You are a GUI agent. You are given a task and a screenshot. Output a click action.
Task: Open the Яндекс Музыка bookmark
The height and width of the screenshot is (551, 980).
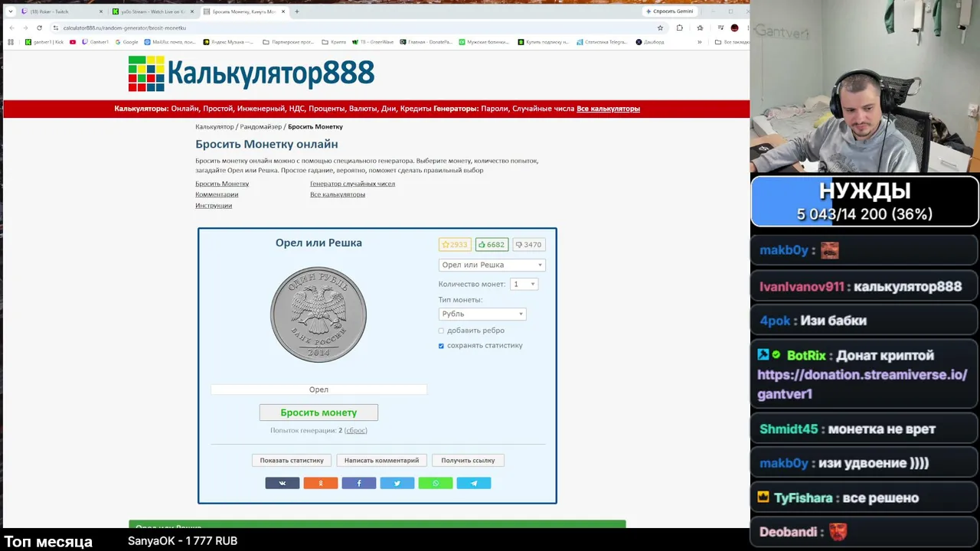click(x=230, y=42)
